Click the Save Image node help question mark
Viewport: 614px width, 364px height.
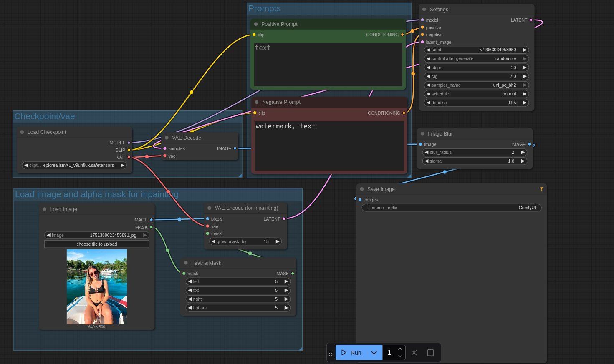click(x=541, y=189)
